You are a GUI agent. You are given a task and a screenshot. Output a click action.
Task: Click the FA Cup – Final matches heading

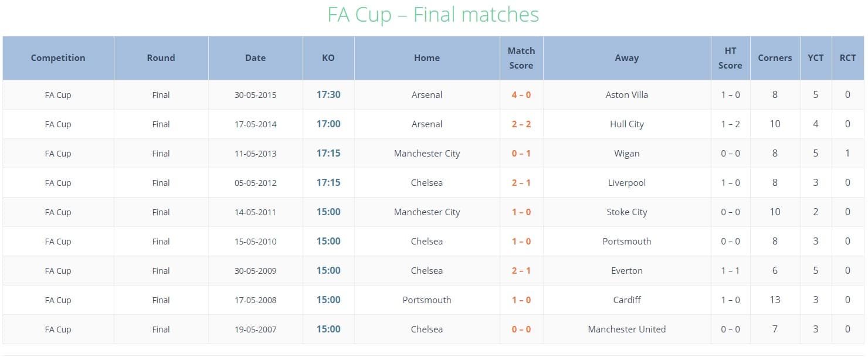pyautogui.click(x=433, y=15)
